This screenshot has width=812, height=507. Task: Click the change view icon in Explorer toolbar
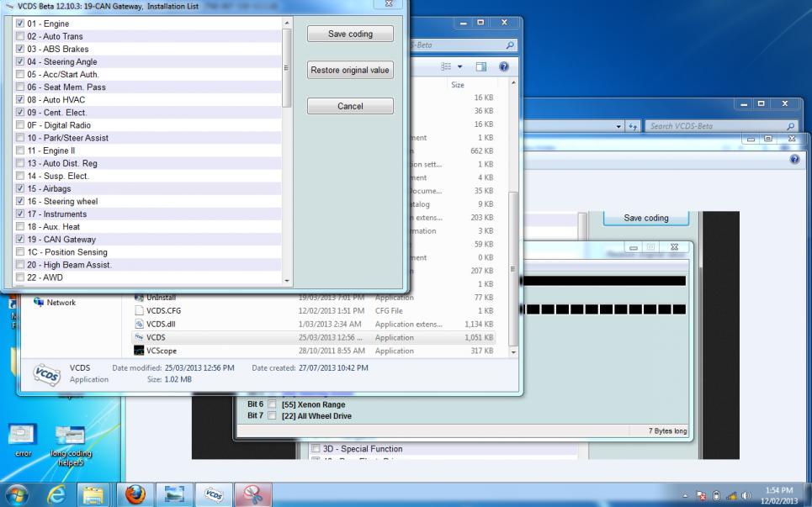[446, 66]
